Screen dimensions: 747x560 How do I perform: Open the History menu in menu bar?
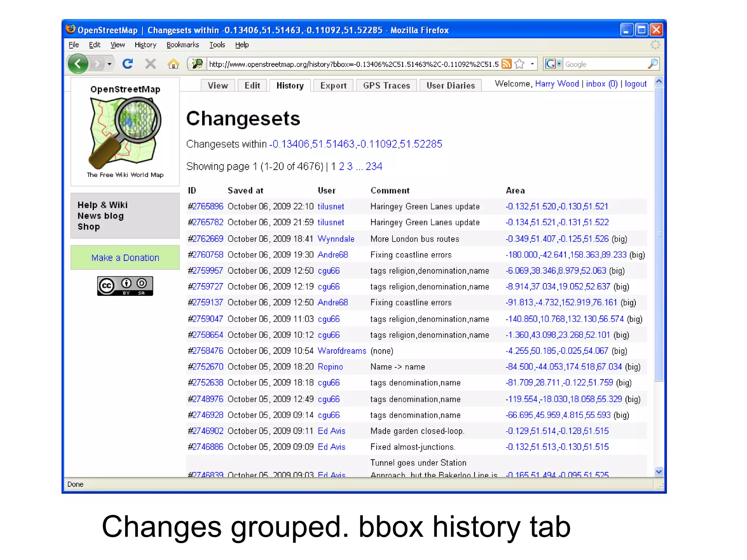(145, 45)
